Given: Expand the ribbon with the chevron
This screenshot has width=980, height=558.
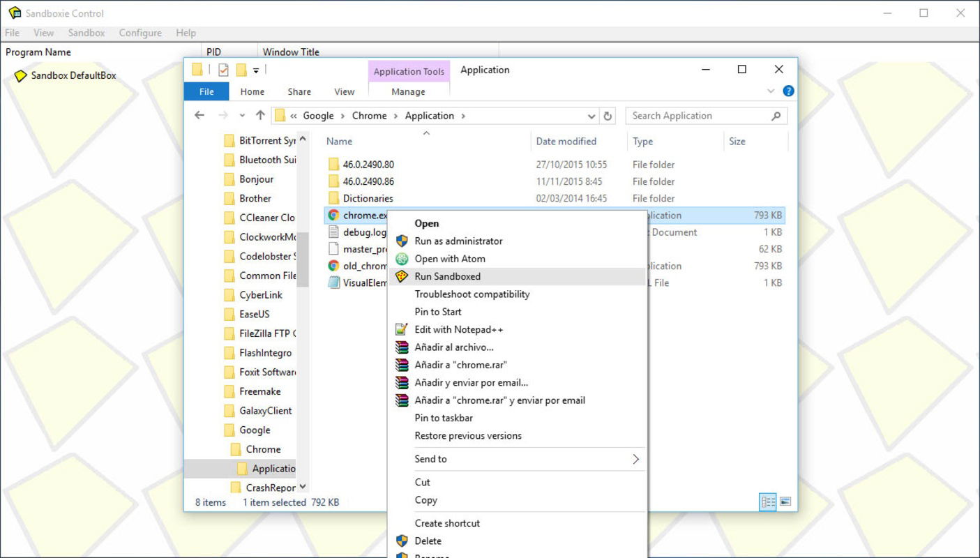Looking at the screenshot, I should click(x=771, y=91).
